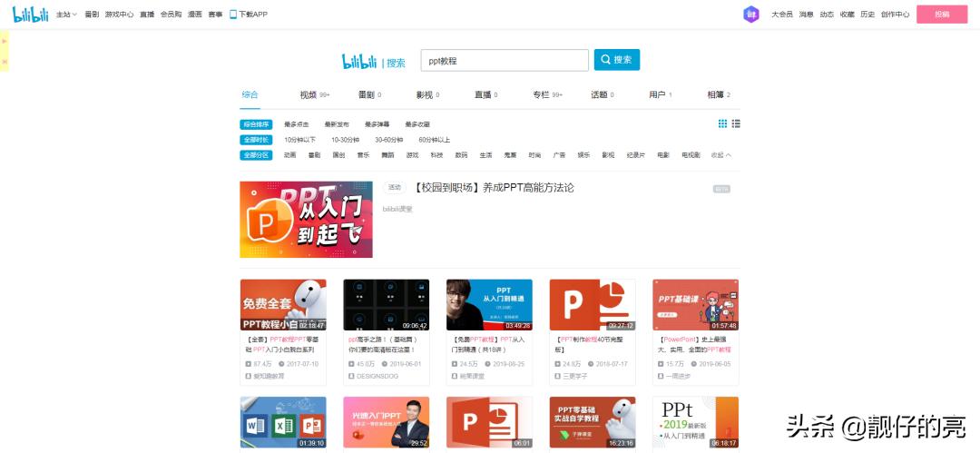Click uploader icon beside DESIGNSDOG

351,376
